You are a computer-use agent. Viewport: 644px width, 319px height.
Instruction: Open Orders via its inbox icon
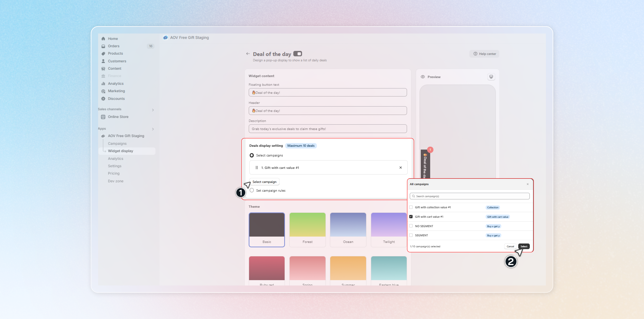103,46
